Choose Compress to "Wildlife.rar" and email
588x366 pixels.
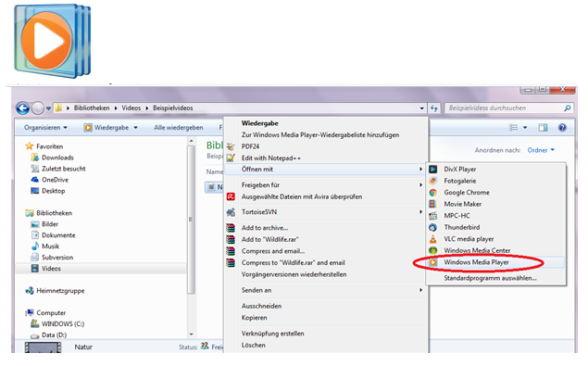pyautogui.click(x=293, y=263)
